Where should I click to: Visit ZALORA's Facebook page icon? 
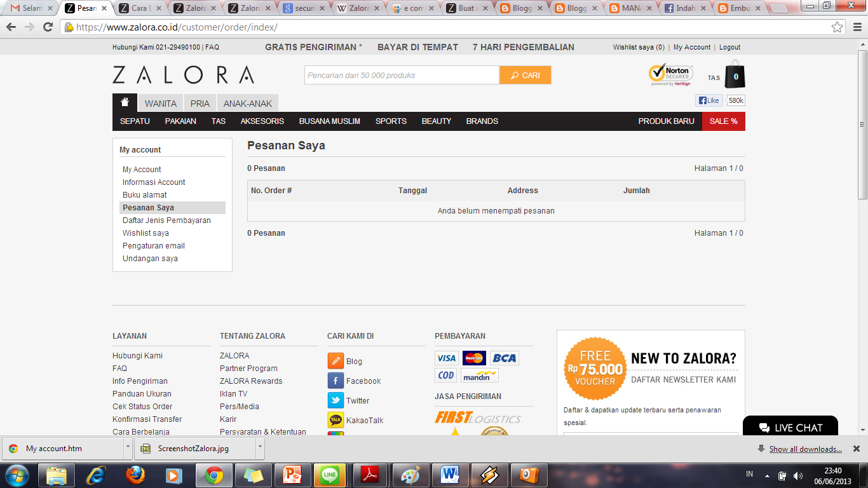336,381
